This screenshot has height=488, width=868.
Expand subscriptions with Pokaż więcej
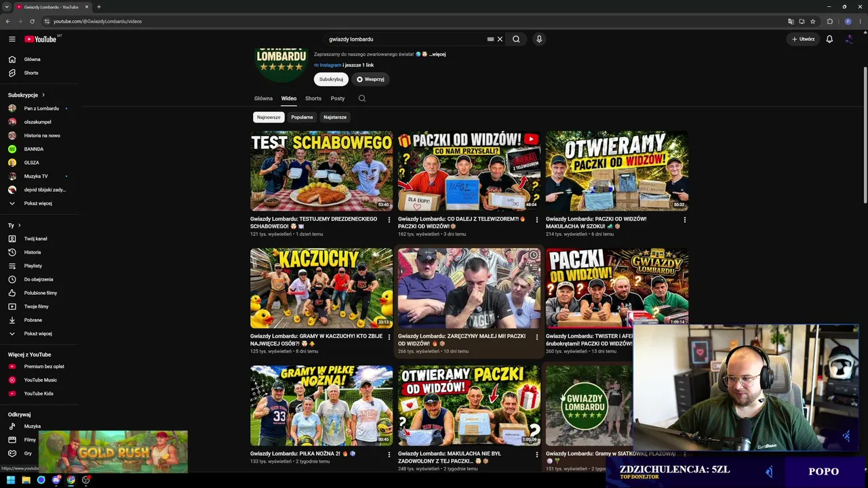tap(39, 203)
